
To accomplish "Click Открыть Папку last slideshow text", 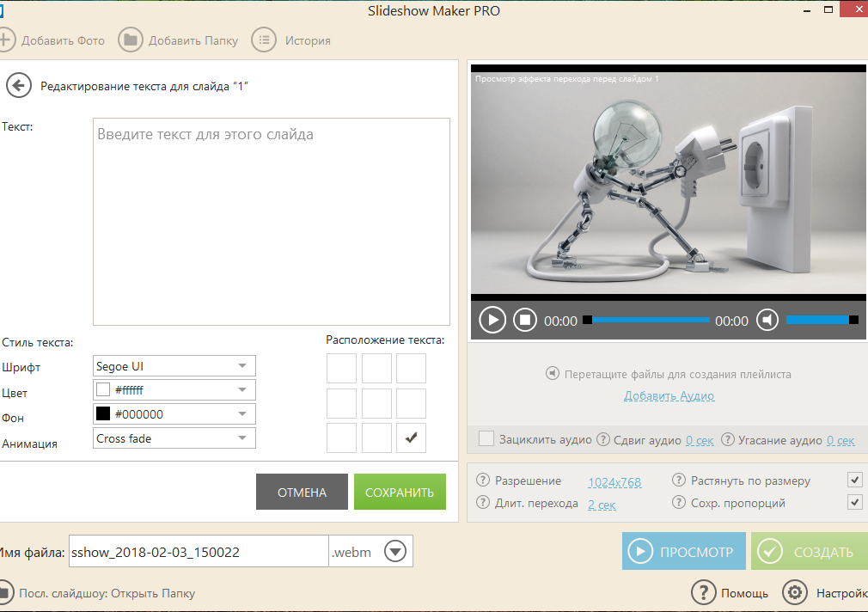I will [x=153, y=593].
